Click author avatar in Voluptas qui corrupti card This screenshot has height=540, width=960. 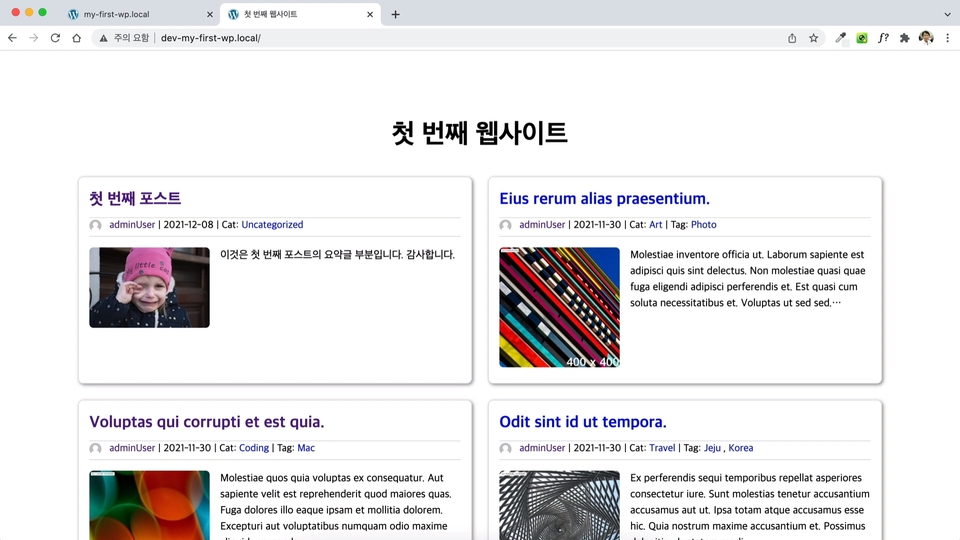pyautogui.click(x=96, y=449)
